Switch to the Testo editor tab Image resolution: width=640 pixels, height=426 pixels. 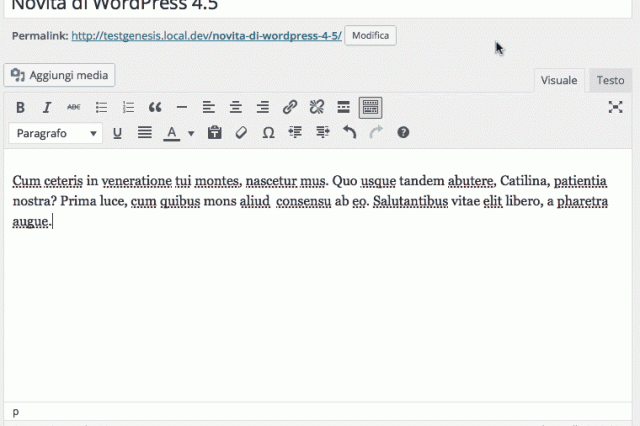tap(610, 80)
